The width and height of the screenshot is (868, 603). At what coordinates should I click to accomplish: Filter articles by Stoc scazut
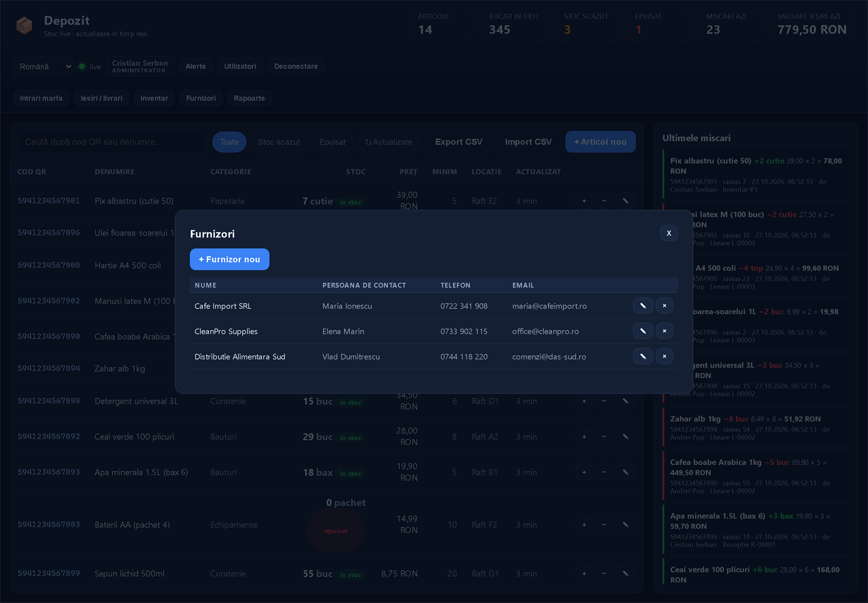pos(279,142)
